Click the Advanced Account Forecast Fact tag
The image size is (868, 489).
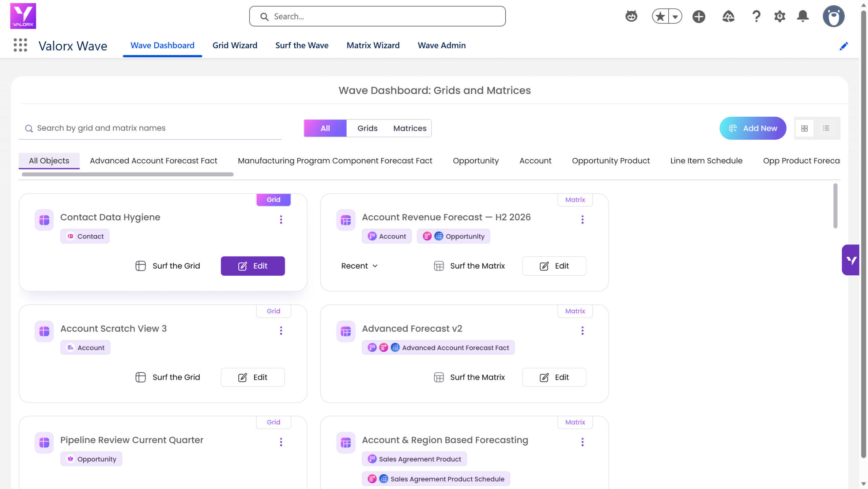pyautogui.click(x=438, y=348)
